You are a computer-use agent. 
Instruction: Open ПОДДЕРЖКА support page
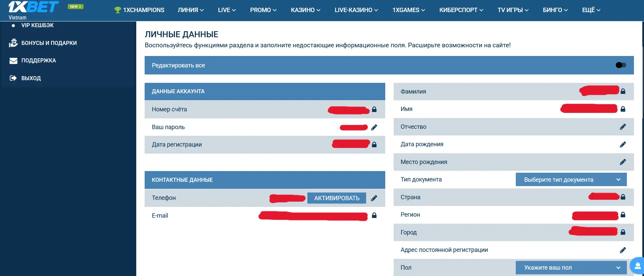[x=39, y=61]
